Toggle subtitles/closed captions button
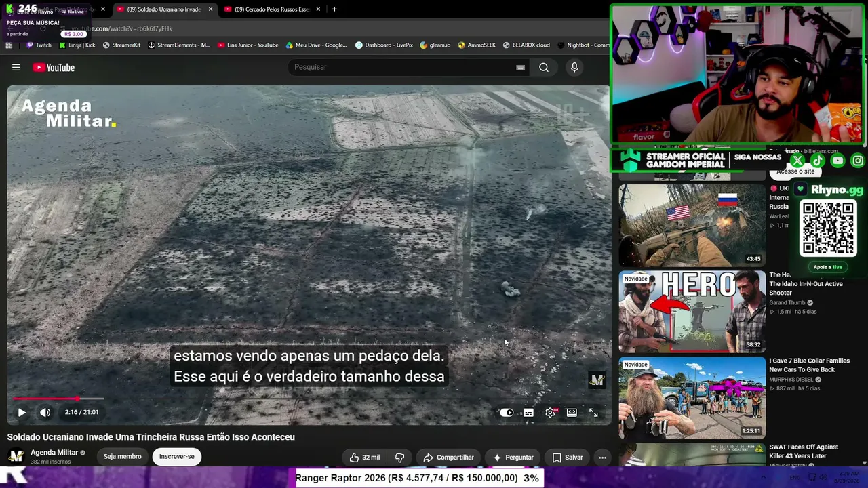This screenshot has width=868, height=488. [x=528, y=412]
